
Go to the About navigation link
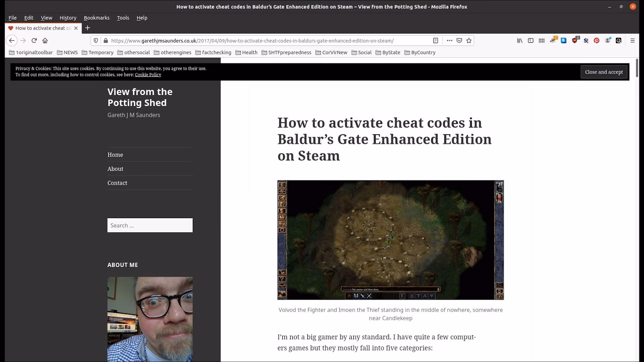tap(115, 169)
